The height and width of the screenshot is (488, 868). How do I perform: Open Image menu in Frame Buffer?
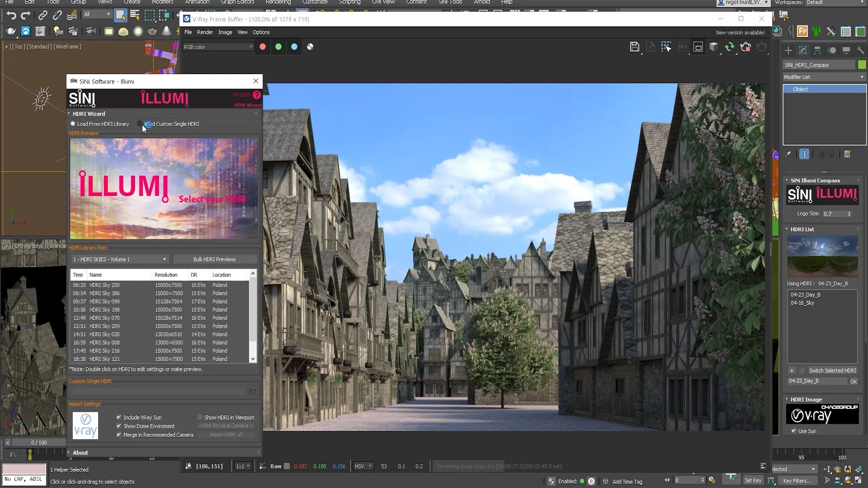pos(225,32)
